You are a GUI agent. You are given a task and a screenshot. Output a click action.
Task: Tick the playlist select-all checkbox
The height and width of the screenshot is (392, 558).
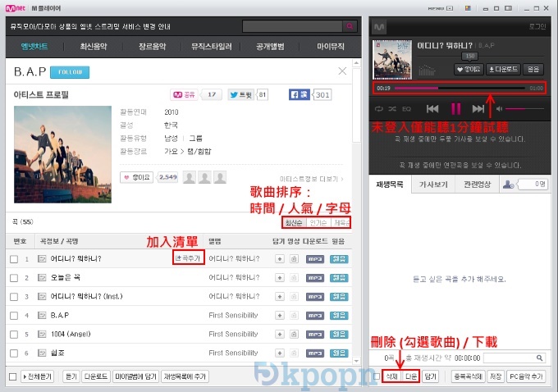click(376, 376)
